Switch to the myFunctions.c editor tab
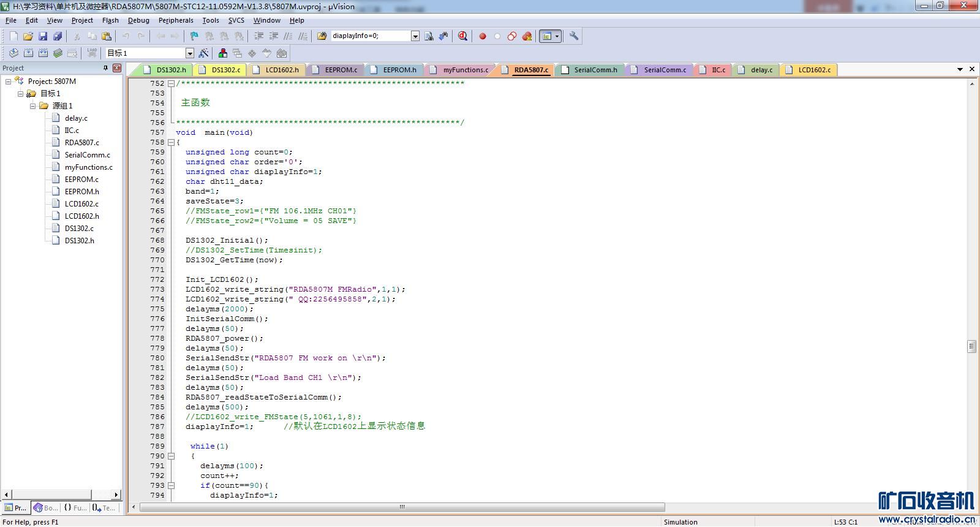The height and width of the screenshot is (527, 980). click(465, 70)
